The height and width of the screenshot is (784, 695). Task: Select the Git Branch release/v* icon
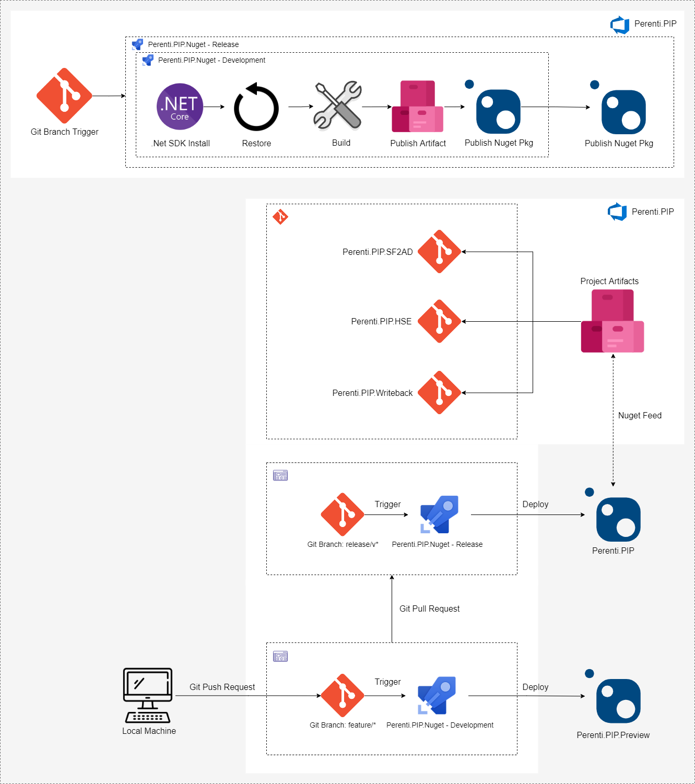point(342,514)
